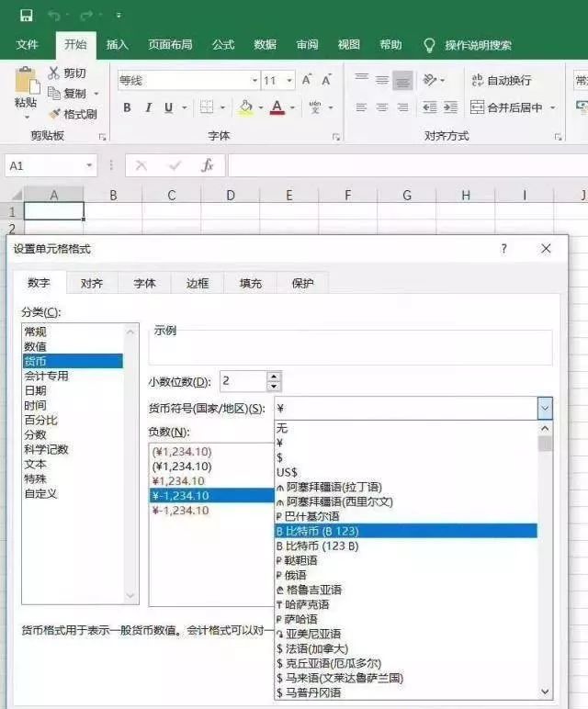The width and height of the screenshot is (588, 709).
Task: Click the align right icon
Action: coord(402,107)
